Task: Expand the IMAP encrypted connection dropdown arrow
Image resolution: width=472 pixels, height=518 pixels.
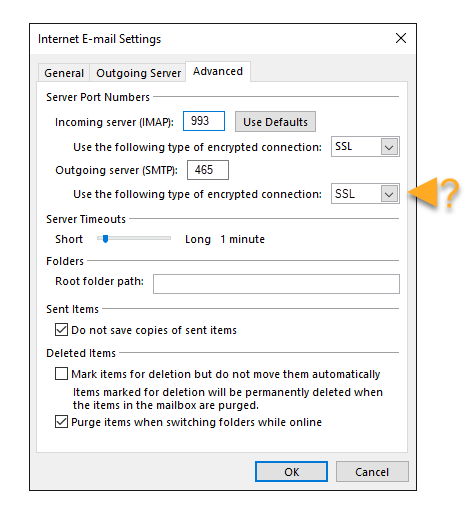Action: tap(389, 147)
